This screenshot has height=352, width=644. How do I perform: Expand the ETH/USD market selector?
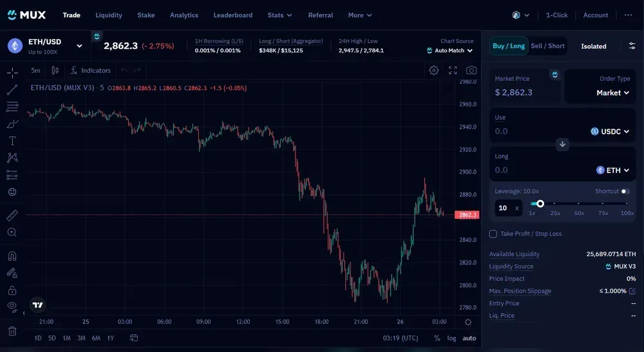click(x=79, y=46)
